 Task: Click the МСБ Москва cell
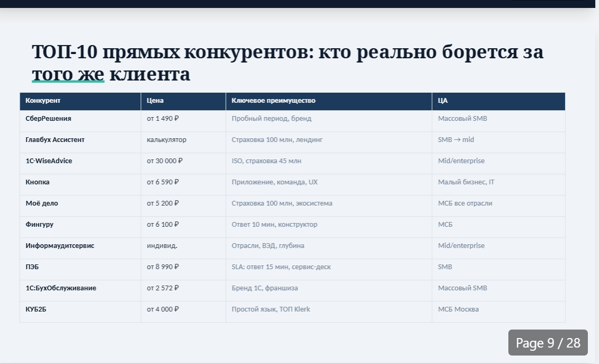(x=498, y=312)
